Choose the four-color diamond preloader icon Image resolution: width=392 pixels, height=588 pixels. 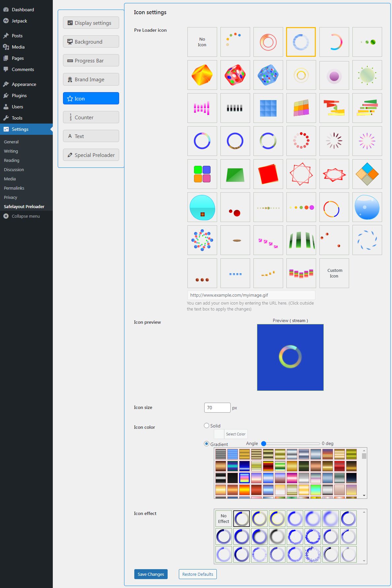click(367, 174)
